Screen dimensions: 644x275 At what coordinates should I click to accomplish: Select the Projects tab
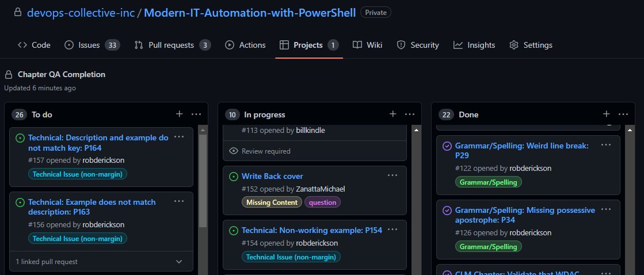click(309, 45)
